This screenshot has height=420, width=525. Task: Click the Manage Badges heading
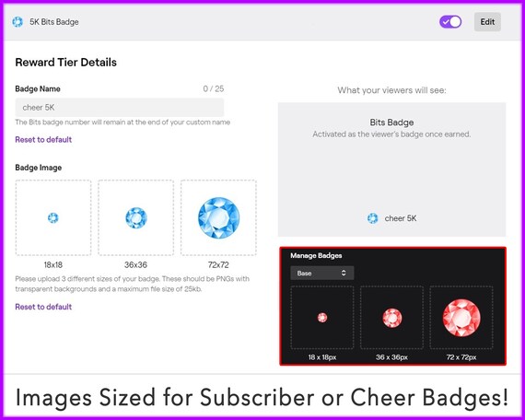tap(316, 255)
